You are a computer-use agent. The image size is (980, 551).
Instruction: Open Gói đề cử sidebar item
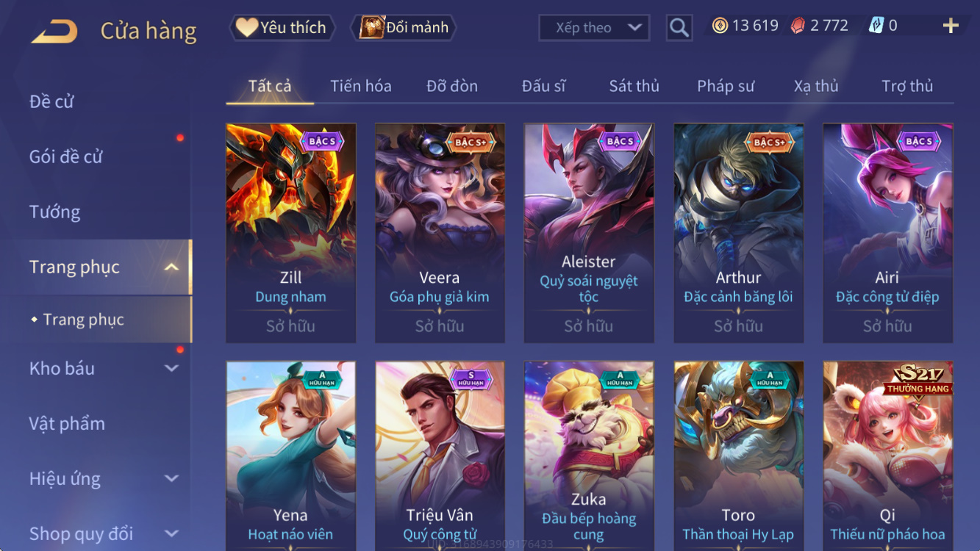click(x=65, y=156)
